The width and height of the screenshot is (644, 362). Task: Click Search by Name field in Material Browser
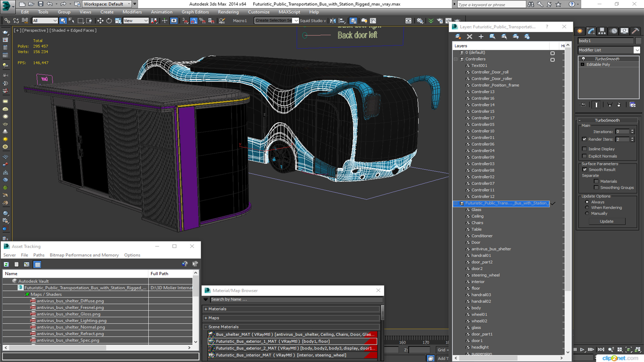(296, 300)
